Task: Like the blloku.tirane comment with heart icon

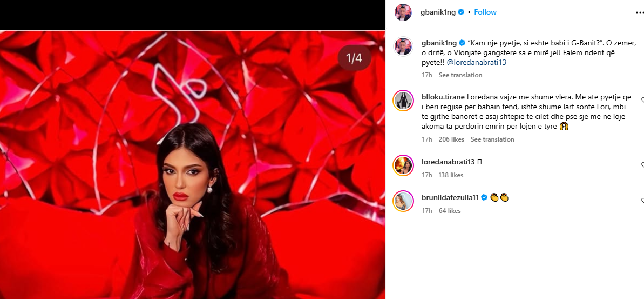Action: (642, 100)
